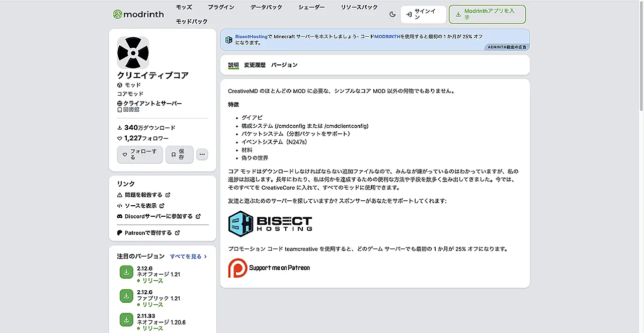Open the モッズ navigation menu item

[x=184, y=7]
